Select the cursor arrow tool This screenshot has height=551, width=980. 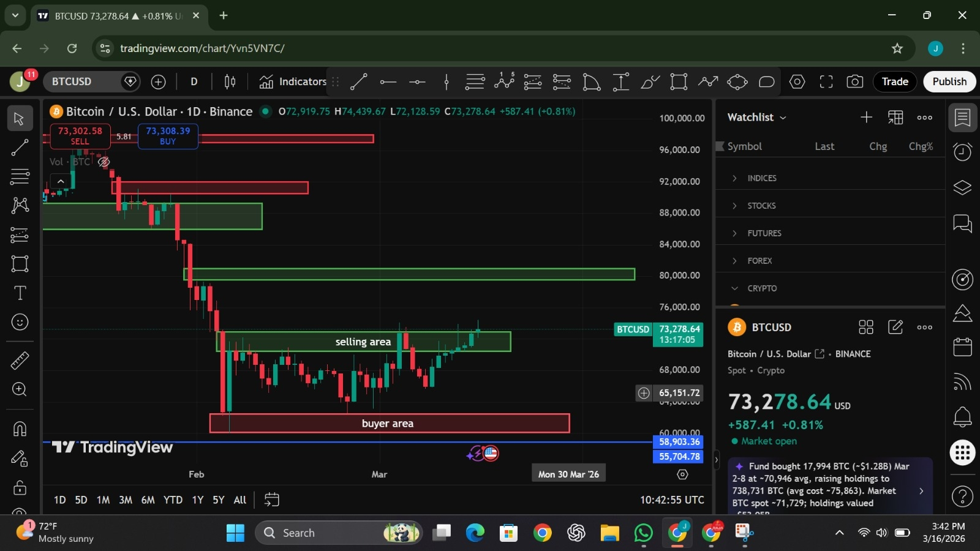click(20, 118)
